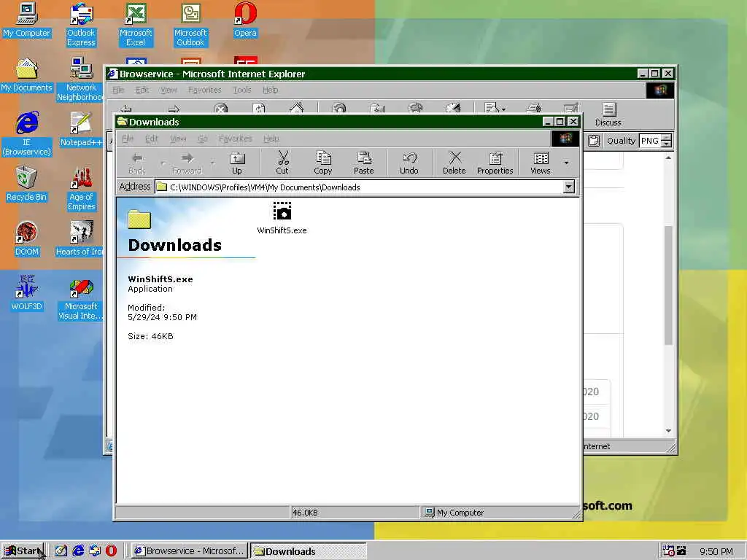This screenshot has width=747, height=560.
Task: Click the Copy toolbar icon in Downloads
Action: (x=322, y=163)
